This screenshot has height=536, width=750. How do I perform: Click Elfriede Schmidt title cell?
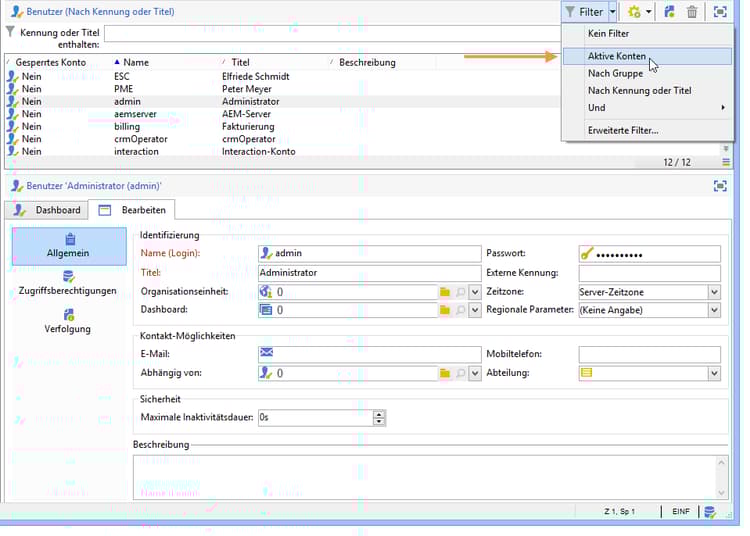pos(255,77)
